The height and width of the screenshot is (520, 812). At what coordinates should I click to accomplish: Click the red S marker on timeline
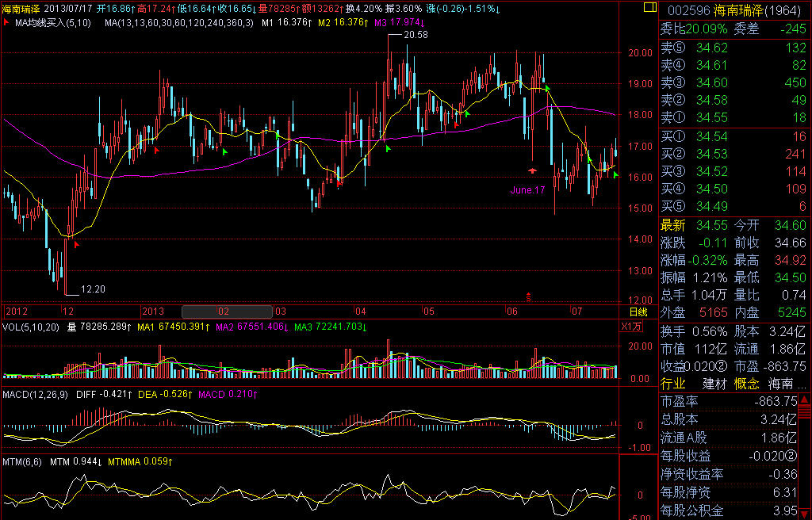pyautogui.click(x=528, y=297)
